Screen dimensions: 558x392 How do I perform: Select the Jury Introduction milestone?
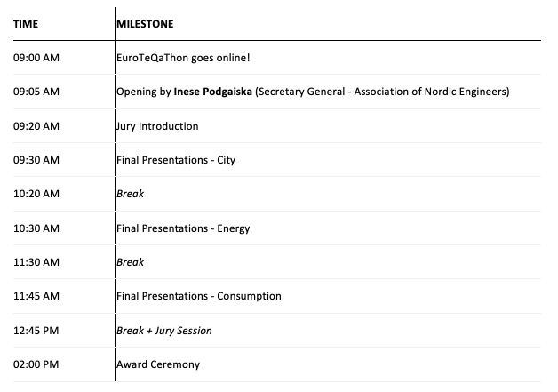click(157, 126)
